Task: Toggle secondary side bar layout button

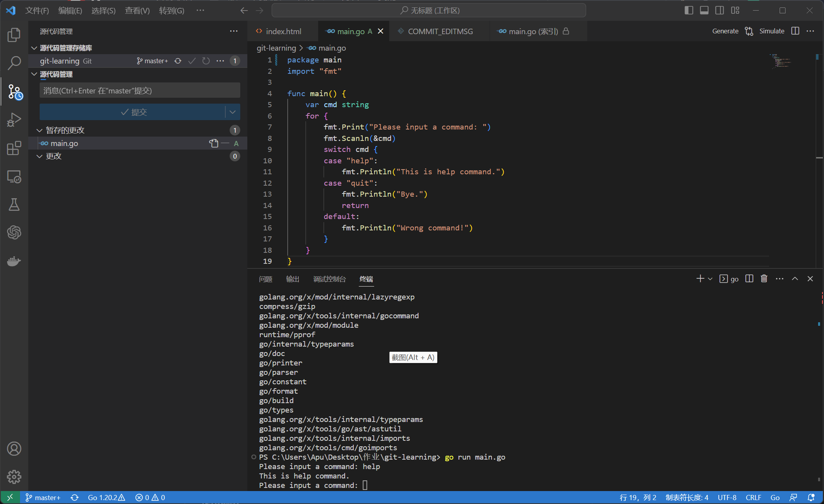Action: pyautogui.click(x=720, y=11)
